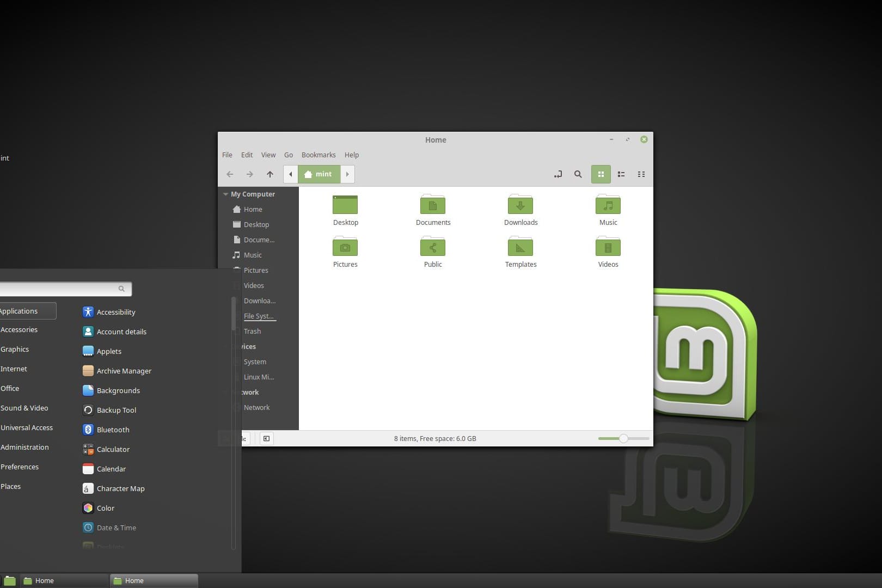The height and width of the screenshot is (588, 882).
Task: Open the Public folder icon
Action: 433,247
